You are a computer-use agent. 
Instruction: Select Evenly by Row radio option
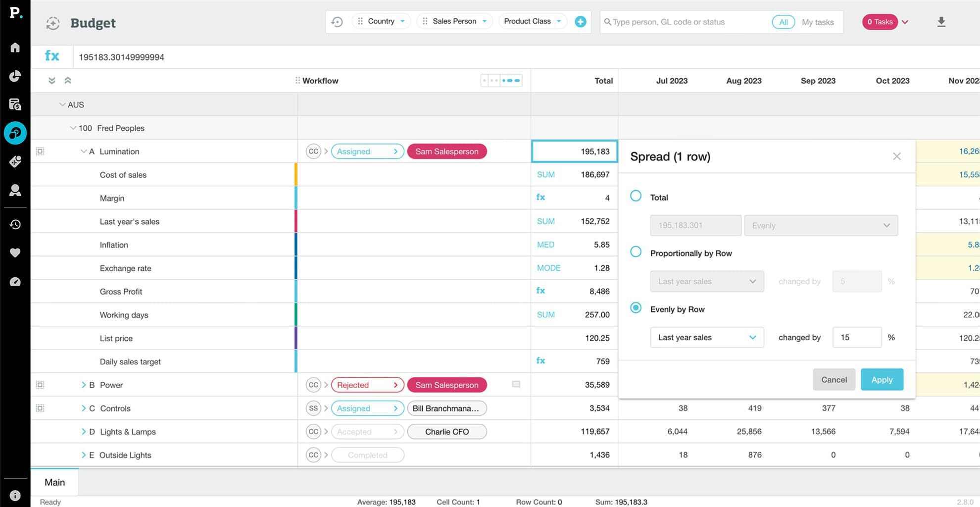tap(636, 308)
